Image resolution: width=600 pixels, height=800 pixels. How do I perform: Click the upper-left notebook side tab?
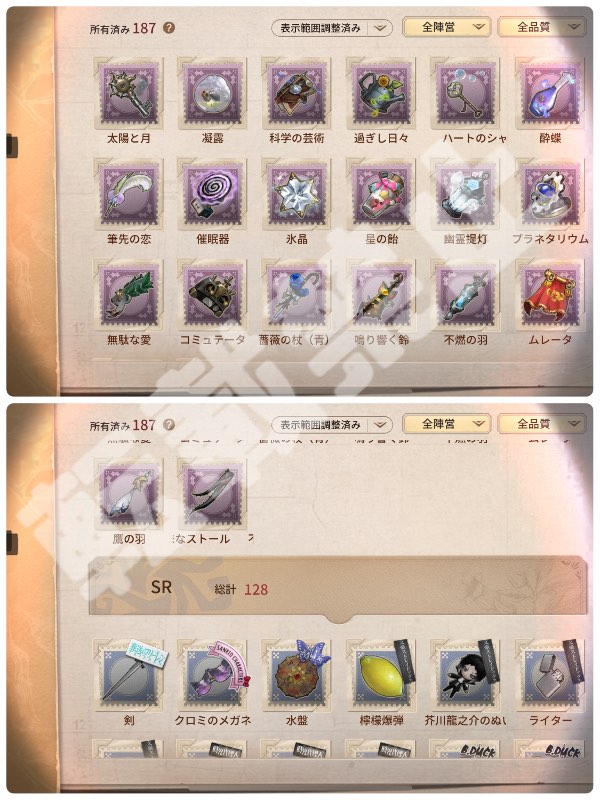tap(12, 144)
